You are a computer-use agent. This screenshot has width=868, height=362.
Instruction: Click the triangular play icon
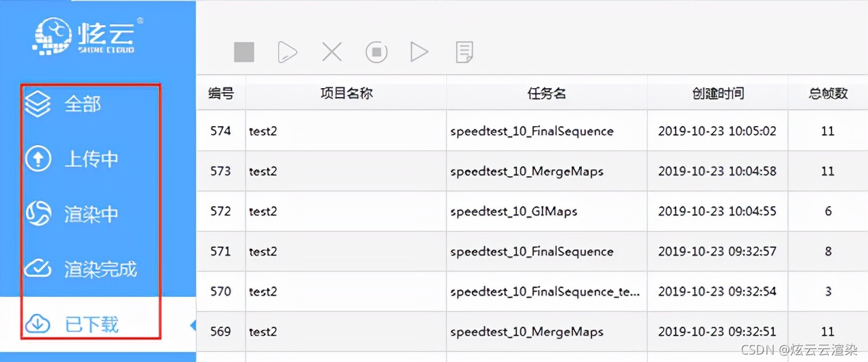419,52
